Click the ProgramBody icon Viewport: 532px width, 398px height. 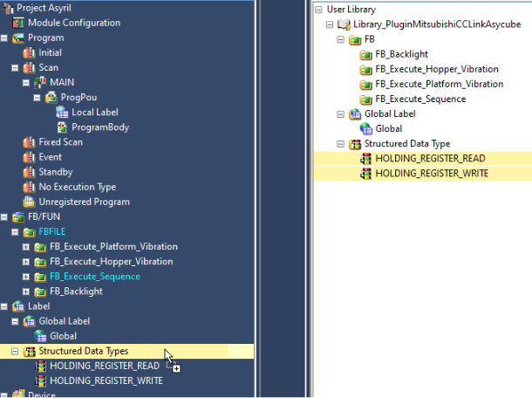pos(62,127)
